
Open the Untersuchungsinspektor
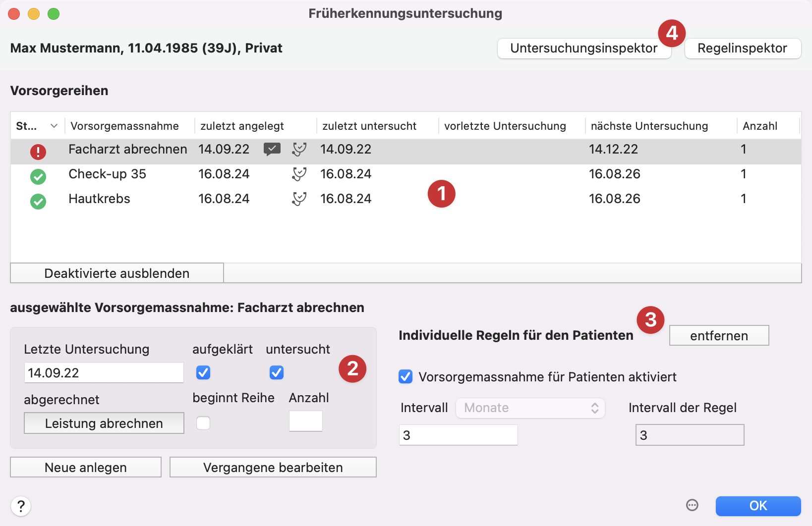pyautogui.click(x=584, y=49)
